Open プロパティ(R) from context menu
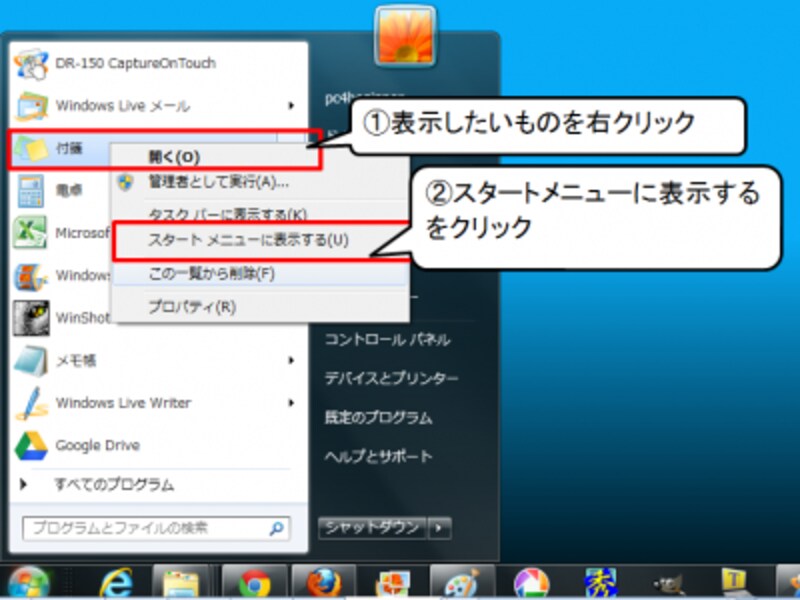Screen dimensions: 800x600 (x=192, y=307)
